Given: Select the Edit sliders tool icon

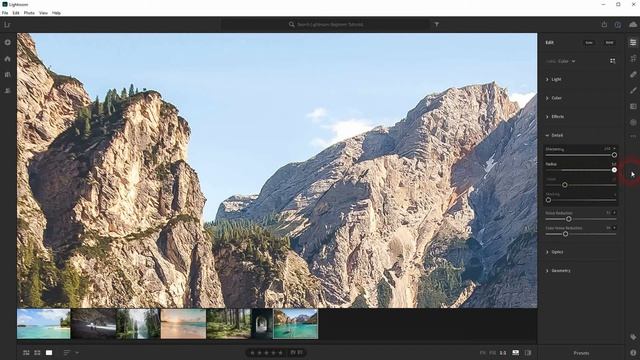Looking at the screenshot, I should coord(633,42).
